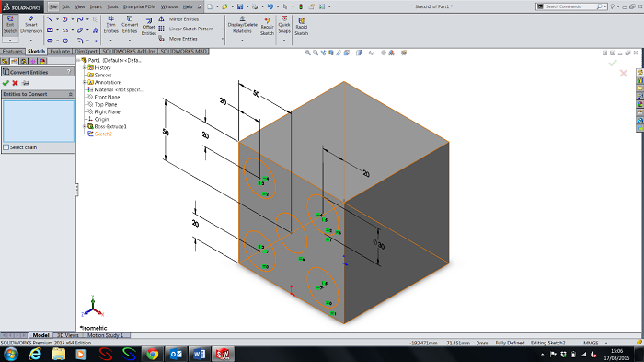Switch to the Evaluate tab
Viewport: 644px width, 362px height.
point(60,51)
